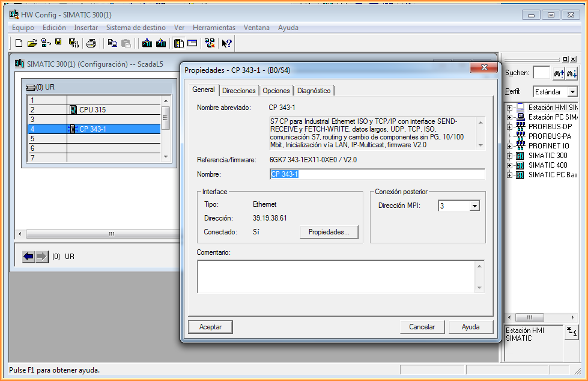The image size is (588, 381).
Task: Expand the PROFIBUS-DP catalog node
Action: pos(510,127)
